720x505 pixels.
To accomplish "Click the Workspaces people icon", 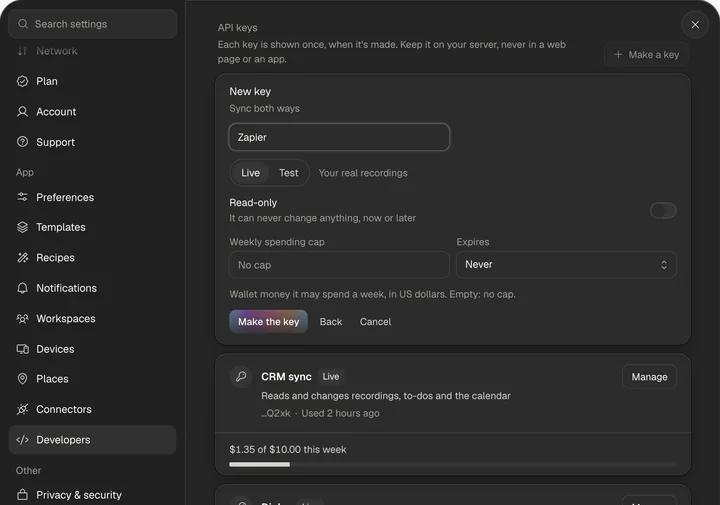I will click(22, 319).
